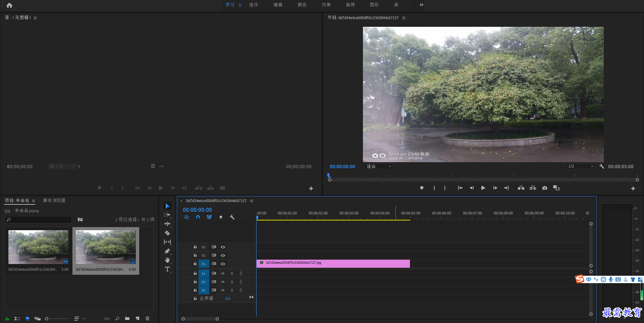Image resolution: width=644 pixels, height=323 pixels.
Task: Create a new bin in project panel
Action: 127,319
